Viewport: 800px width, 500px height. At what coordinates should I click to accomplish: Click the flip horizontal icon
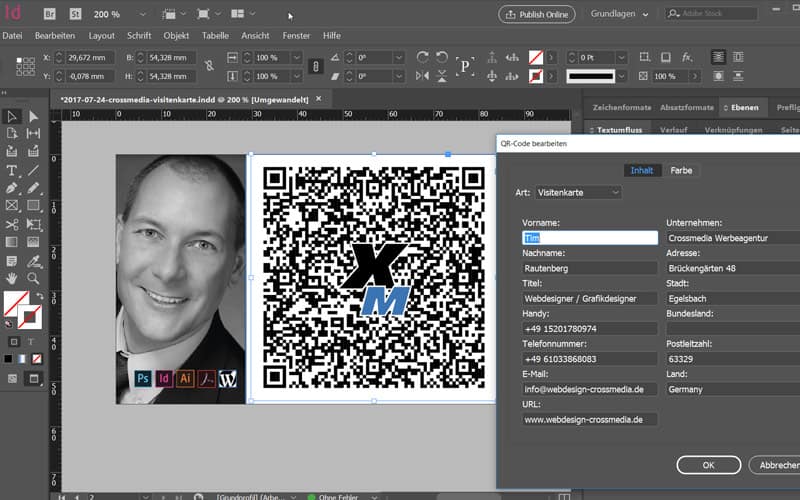422,76
